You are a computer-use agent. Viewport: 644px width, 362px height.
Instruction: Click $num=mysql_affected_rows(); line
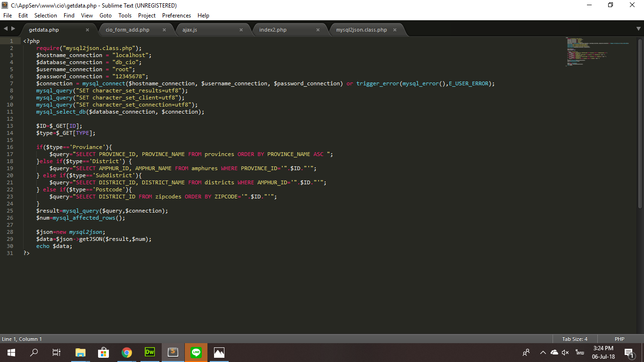tap(81, 218)
